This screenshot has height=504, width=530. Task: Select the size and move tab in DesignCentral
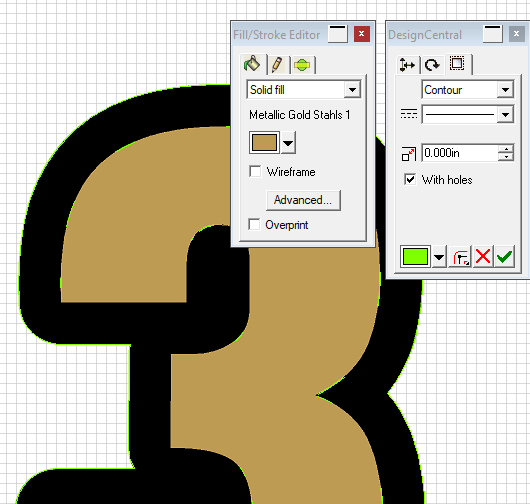tap(407, 65)
